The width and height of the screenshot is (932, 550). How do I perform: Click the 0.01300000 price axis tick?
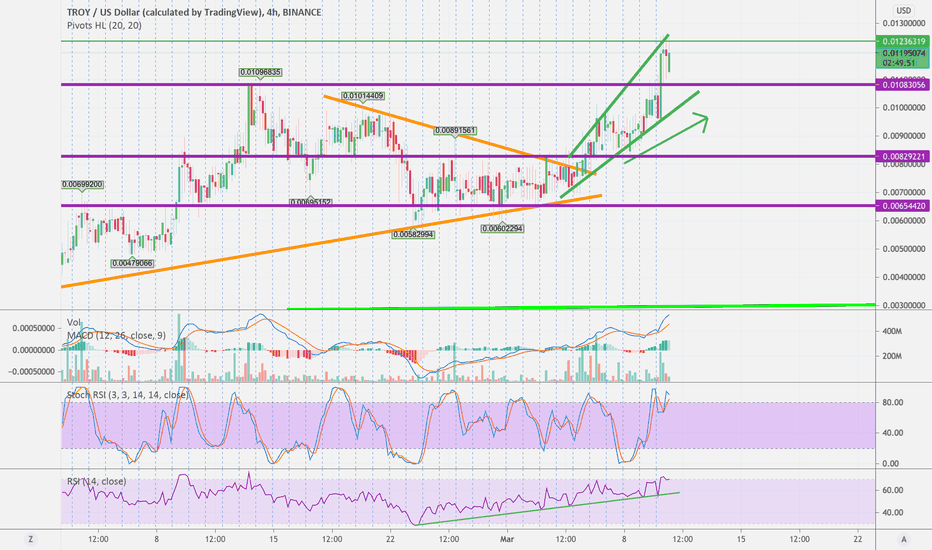903,23
